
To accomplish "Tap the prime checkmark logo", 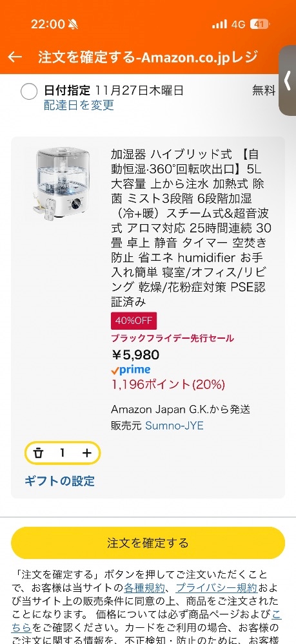I will [131, 370].
